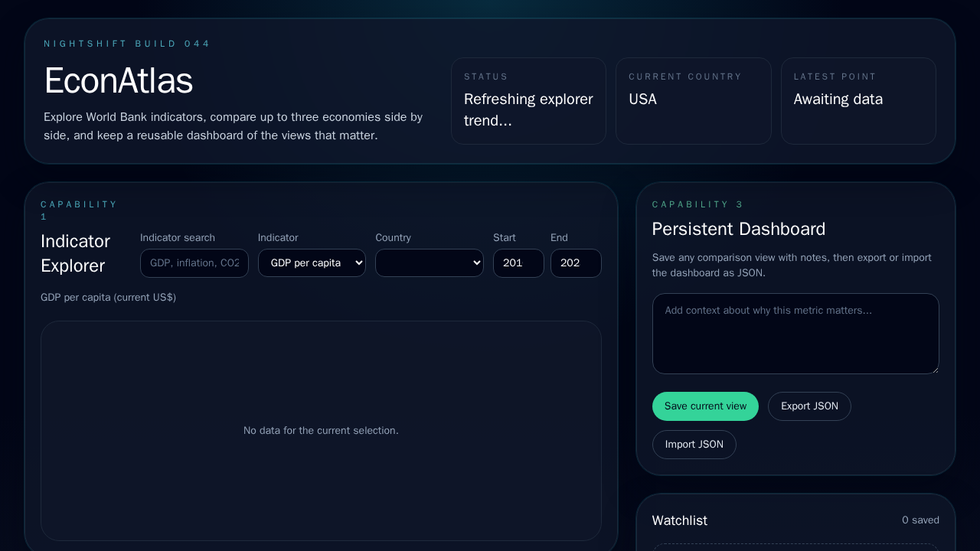Click the 0 saved watchlist counter
This screenshot has width=980, height=551.
coord(920,520)
